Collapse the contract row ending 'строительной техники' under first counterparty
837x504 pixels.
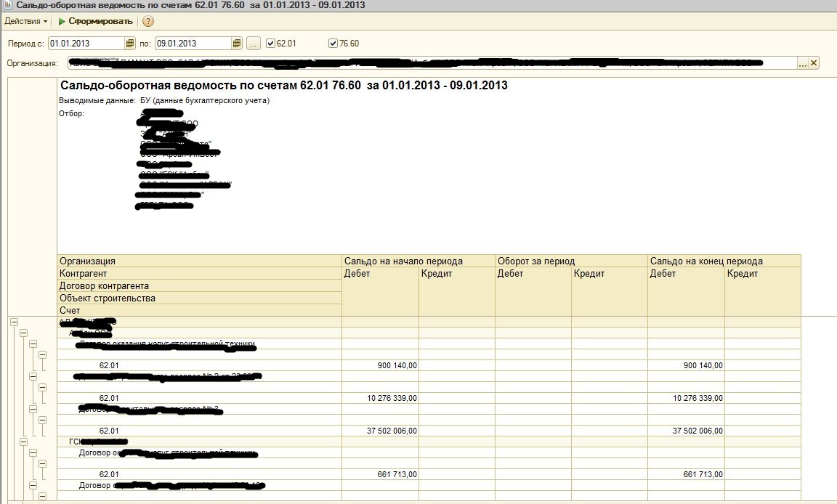33,344
